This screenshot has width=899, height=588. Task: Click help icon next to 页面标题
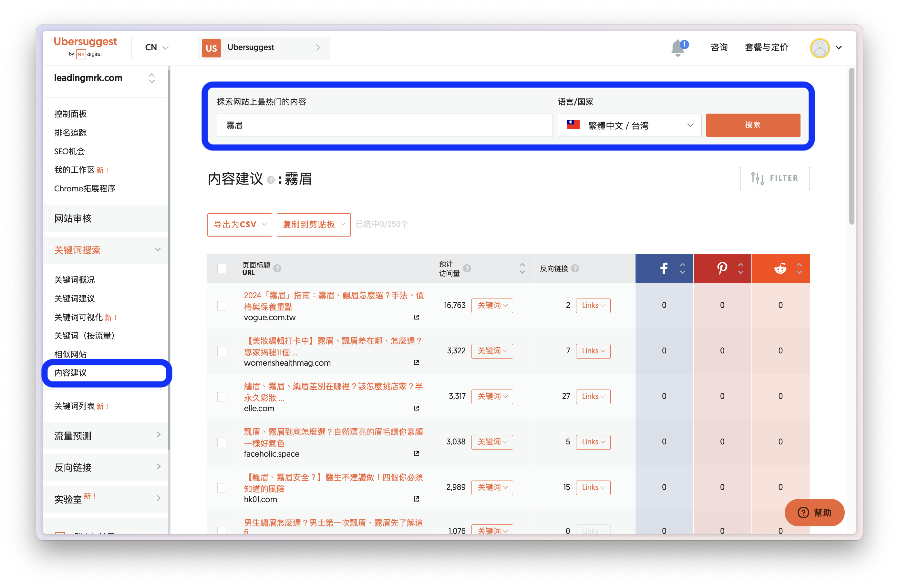coord(277,268)
